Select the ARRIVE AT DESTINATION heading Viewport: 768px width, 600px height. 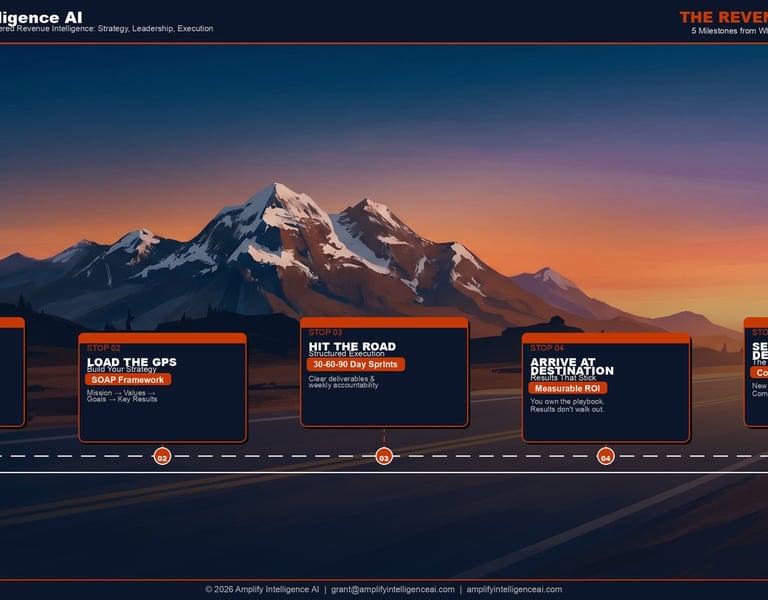572,366
